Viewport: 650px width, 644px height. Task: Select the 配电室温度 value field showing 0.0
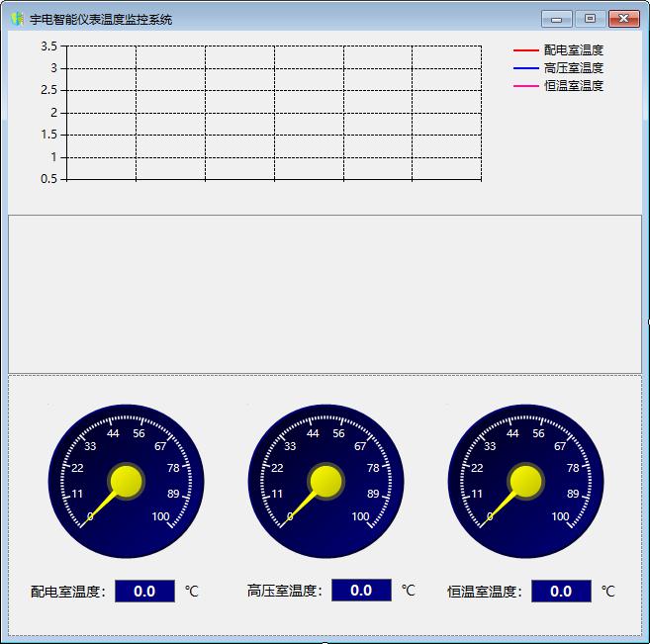coord(144,592)
